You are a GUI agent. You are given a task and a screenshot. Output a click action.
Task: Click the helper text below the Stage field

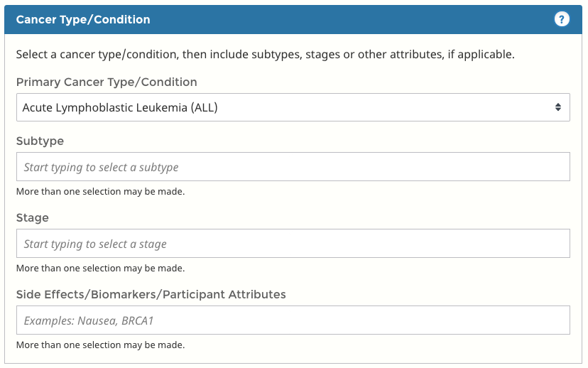click(100, 269)
